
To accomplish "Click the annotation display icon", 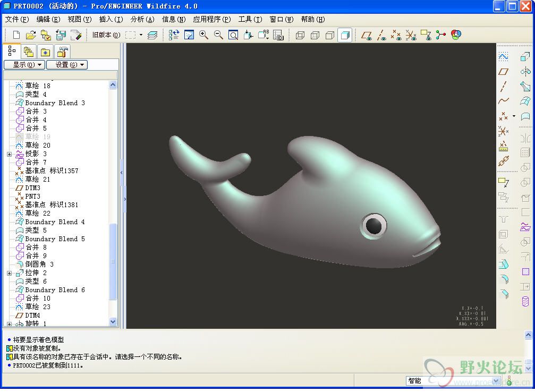I will point(426,35).
